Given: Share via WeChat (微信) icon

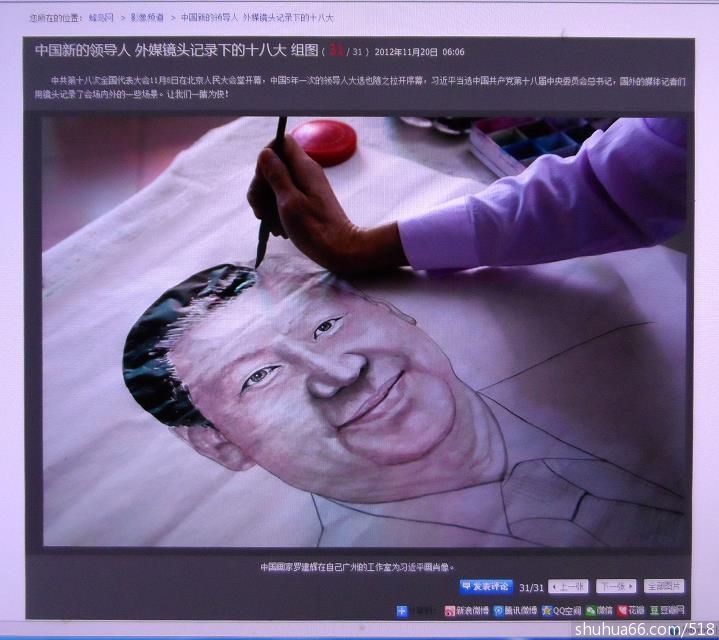Looking at the screenshot, I should coord(599,610).
